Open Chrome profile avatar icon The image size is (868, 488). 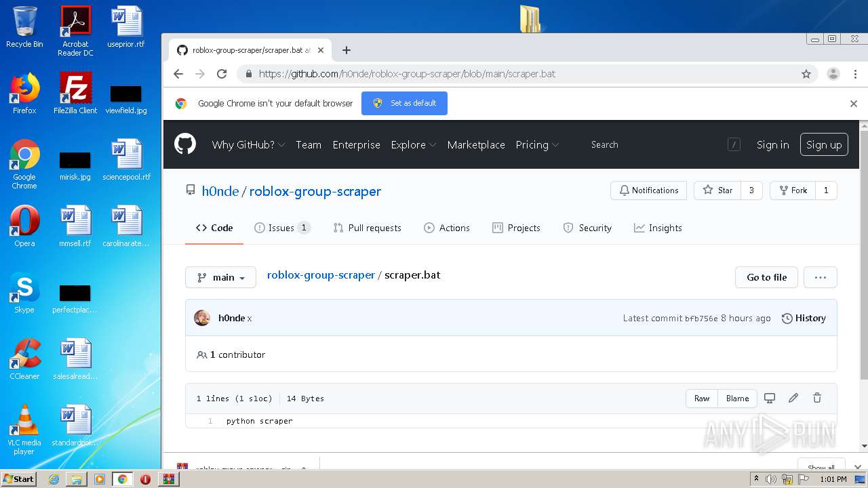coord(833,74)
